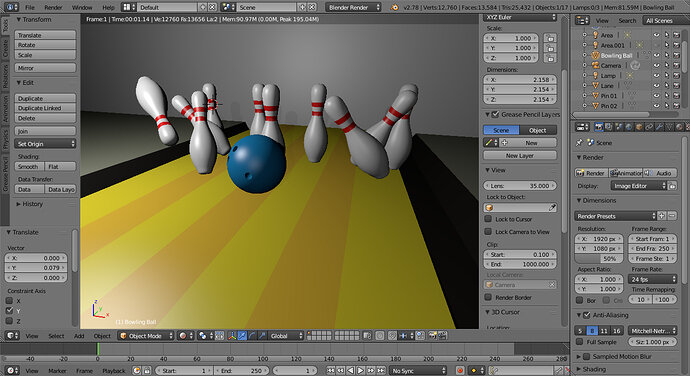
Task: Select the rotate manipulator arc icon
Action: click(252, 336)
